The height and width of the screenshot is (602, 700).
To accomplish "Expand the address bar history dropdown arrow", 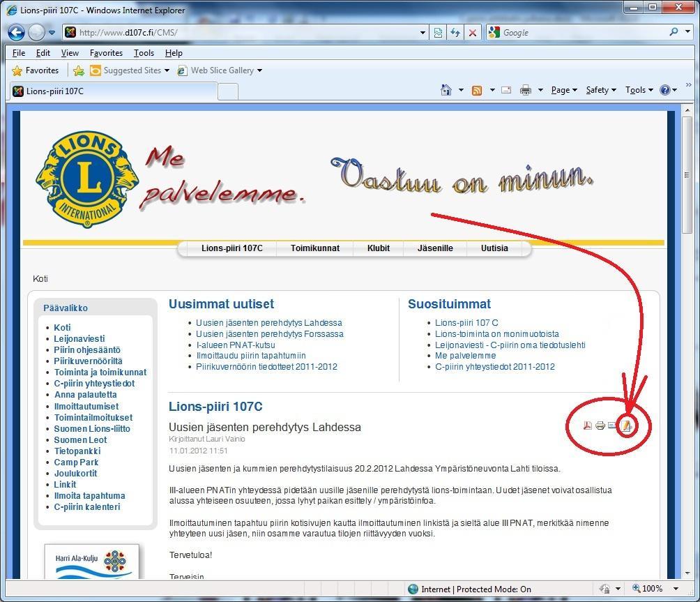I will pyautogui.click(x=423, y=33).
